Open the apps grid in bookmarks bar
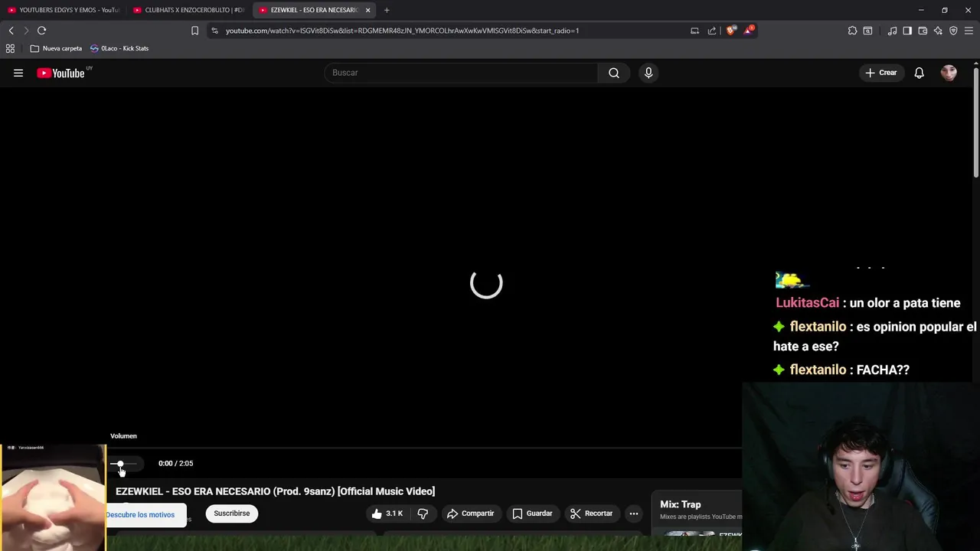The height and width of the screenshot is (551, 980). (x=10, y=48)
